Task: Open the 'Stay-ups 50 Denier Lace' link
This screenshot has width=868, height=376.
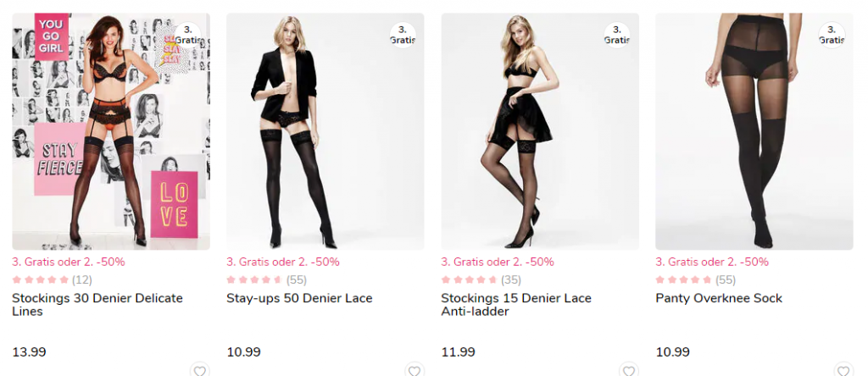Action: click(299, 298)
